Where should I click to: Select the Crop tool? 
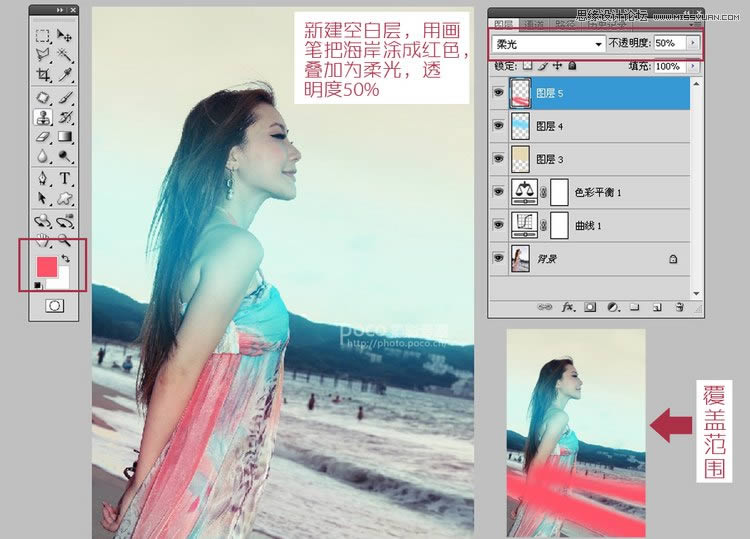(x=43, y=75)
